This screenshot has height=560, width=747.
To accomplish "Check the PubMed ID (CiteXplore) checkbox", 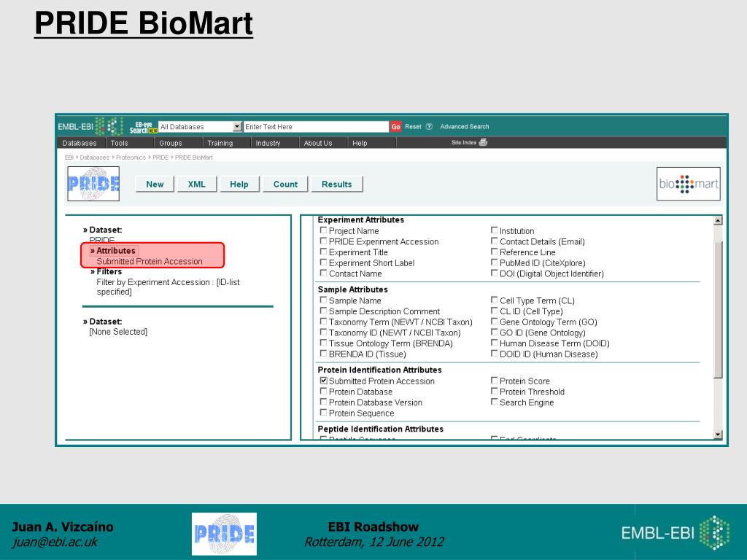I will click(x=494, y=262).
